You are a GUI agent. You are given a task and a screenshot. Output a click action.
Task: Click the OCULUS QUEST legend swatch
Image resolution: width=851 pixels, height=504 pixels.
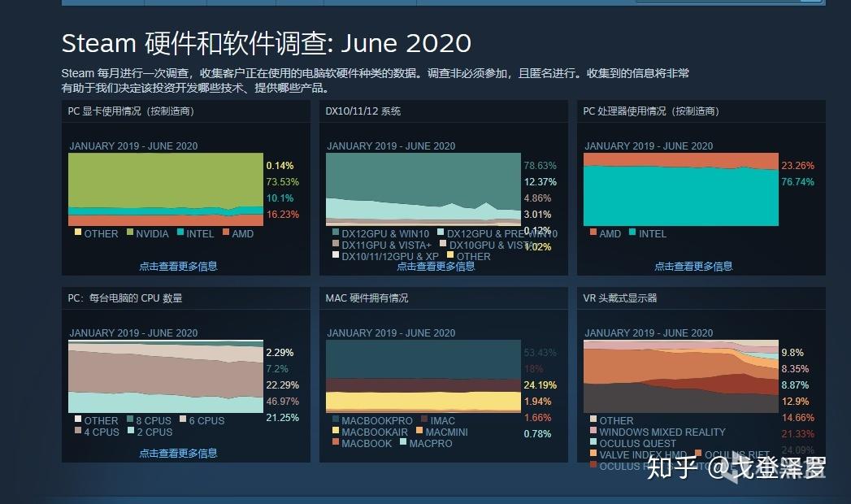tap(593, 443)
